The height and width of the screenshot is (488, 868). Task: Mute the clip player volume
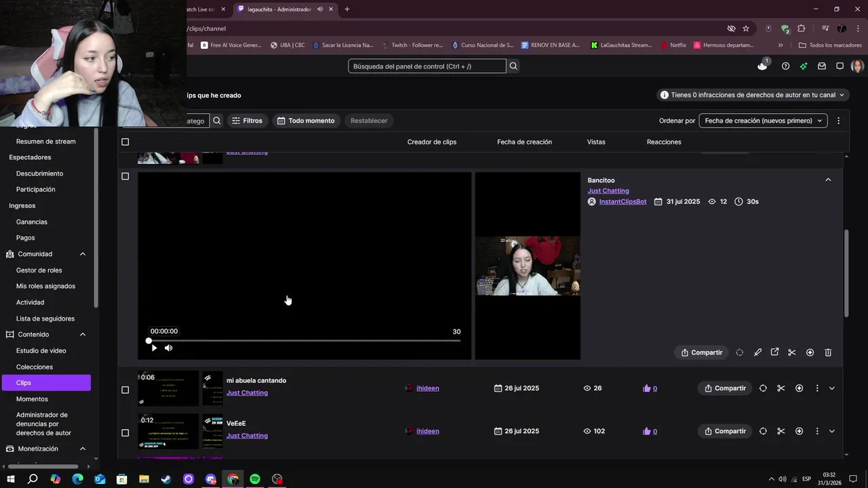click(x=168, y=348)
